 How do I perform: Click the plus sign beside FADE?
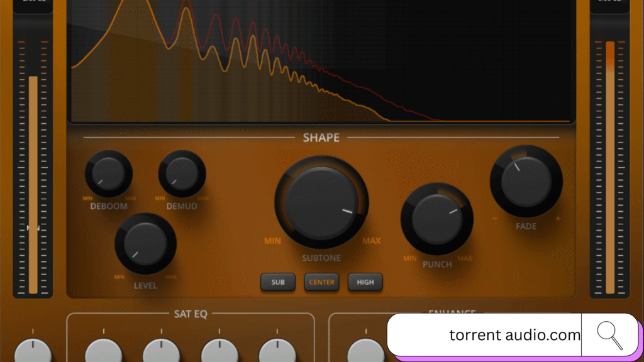click(558, 219)
